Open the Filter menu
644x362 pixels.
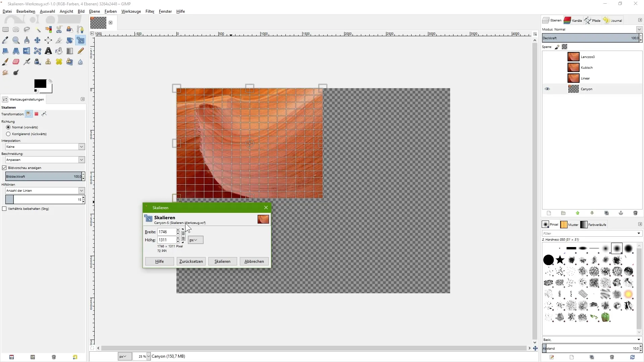click(150, 11)
